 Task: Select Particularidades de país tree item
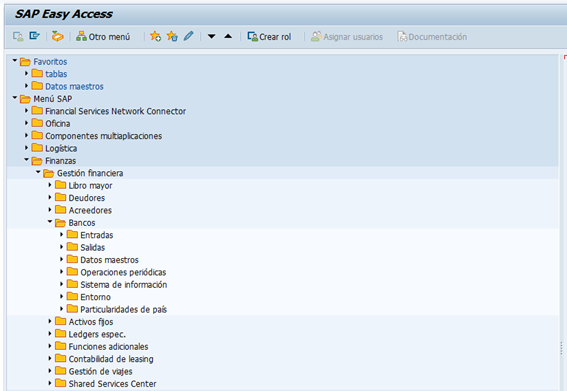click(123, 309)
